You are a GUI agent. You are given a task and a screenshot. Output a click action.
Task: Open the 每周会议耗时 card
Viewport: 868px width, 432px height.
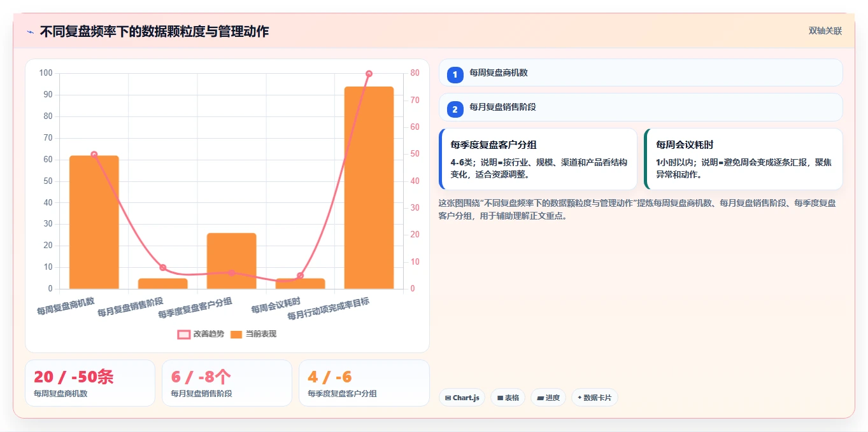pyautogui.click(x=743, y=159)
